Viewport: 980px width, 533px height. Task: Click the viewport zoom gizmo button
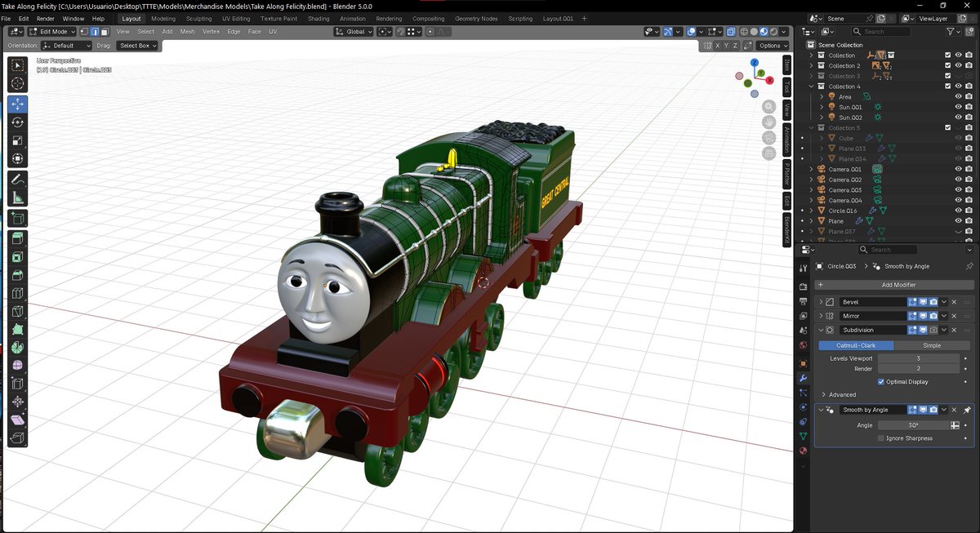768,106
